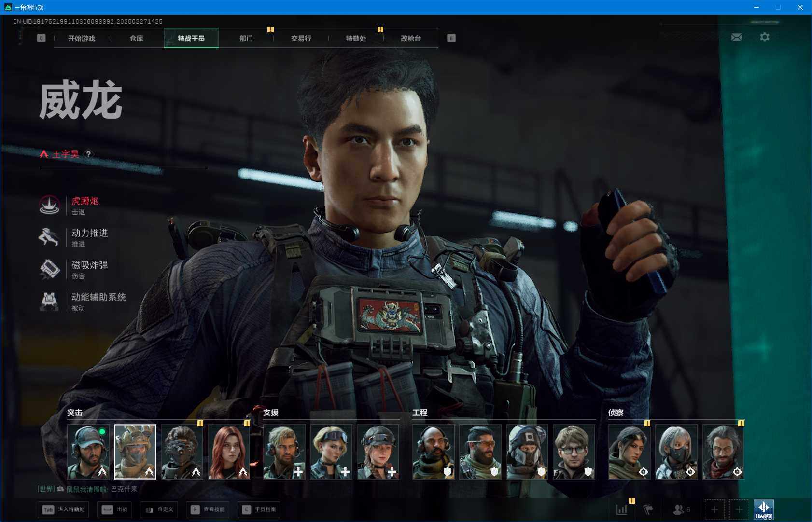Open the 改枪台 tab
This screenshot has width=812, height=522.
point(411,39)
